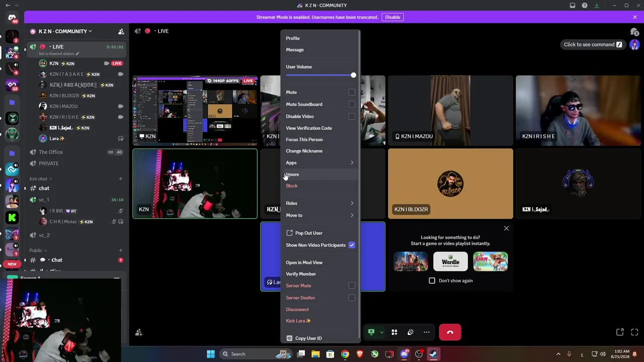Select Profile in the context menu
This screenshot has height=362, width=644.
point(320,38)
